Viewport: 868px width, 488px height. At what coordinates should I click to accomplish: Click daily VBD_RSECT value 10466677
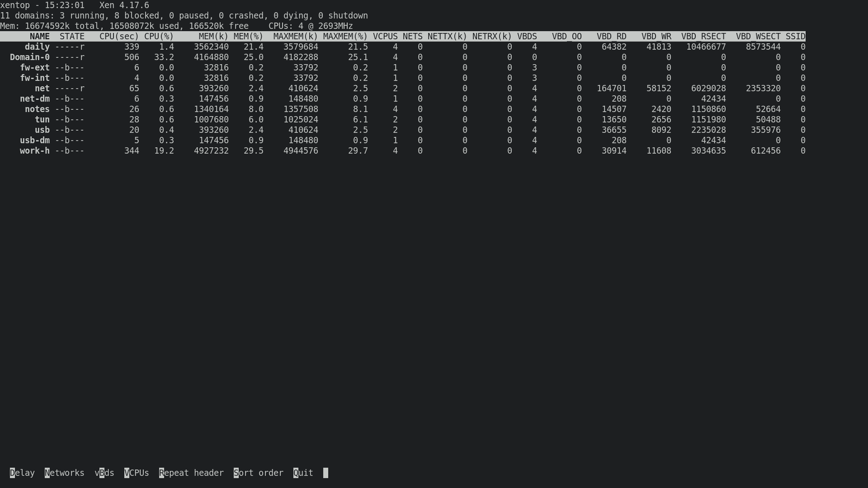pyautogui.click(x=706, y=47)
